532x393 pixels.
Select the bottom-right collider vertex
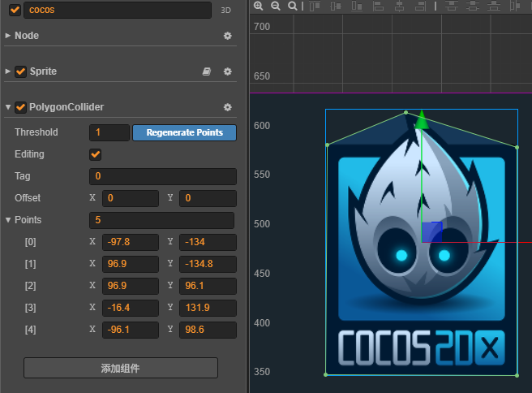(x=517, y=375)
